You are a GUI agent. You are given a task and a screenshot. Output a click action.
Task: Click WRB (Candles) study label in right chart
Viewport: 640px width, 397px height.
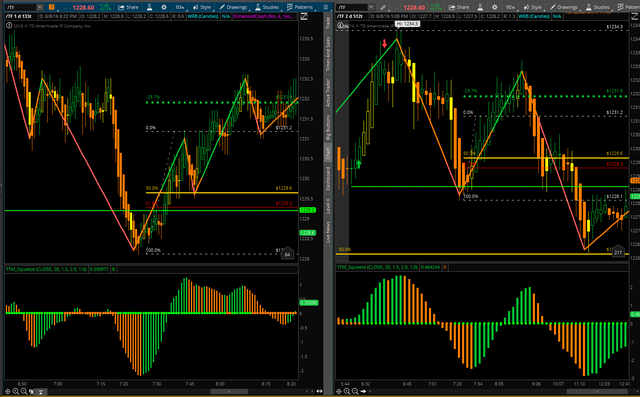(x=534, y=16)
